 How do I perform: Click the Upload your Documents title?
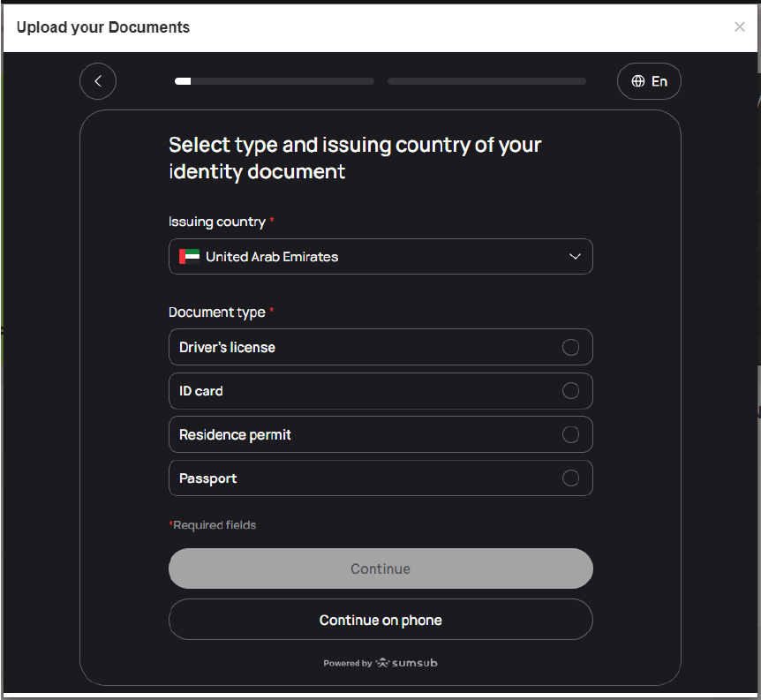(x=103, y=27)
